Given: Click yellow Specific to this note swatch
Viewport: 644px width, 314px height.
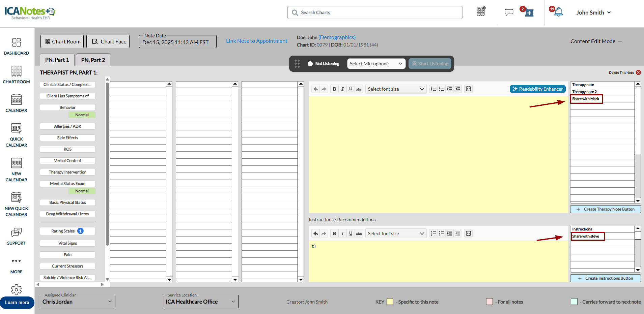Looking at the screenshot, I should point(390,302).
